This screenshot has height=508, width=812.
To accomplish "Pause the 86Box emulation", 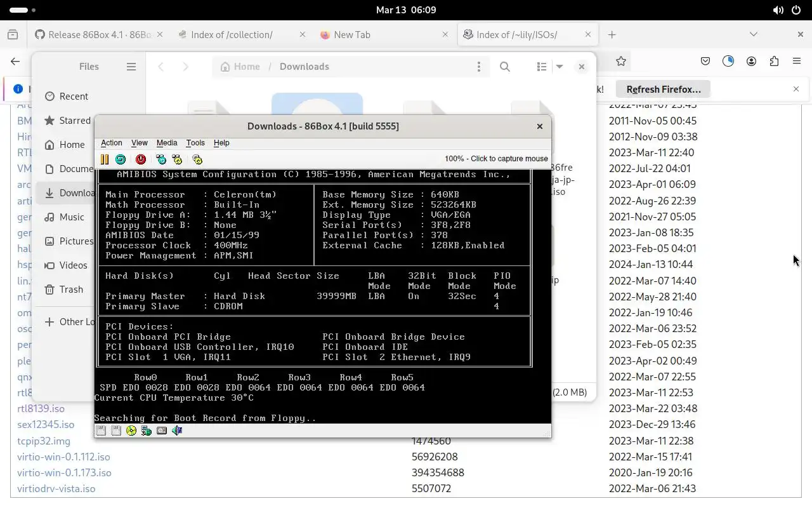I will (105, 159).
